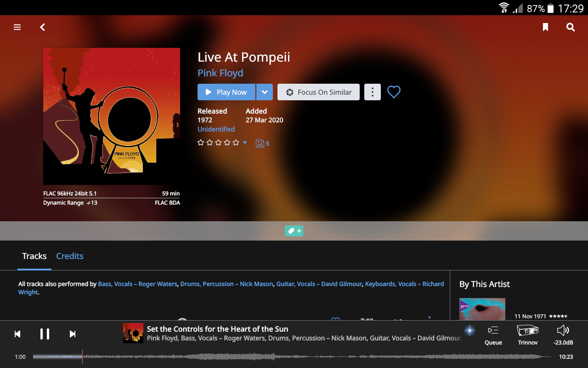Open search with the magnifier icon
Image resolution: width=588 pixels, height=368 pixels.
coord(571,27)
